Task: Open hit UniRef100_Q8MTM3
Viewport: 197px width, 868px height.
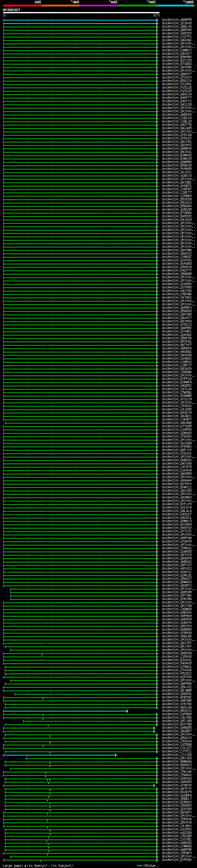Action: tap(177, 30)
